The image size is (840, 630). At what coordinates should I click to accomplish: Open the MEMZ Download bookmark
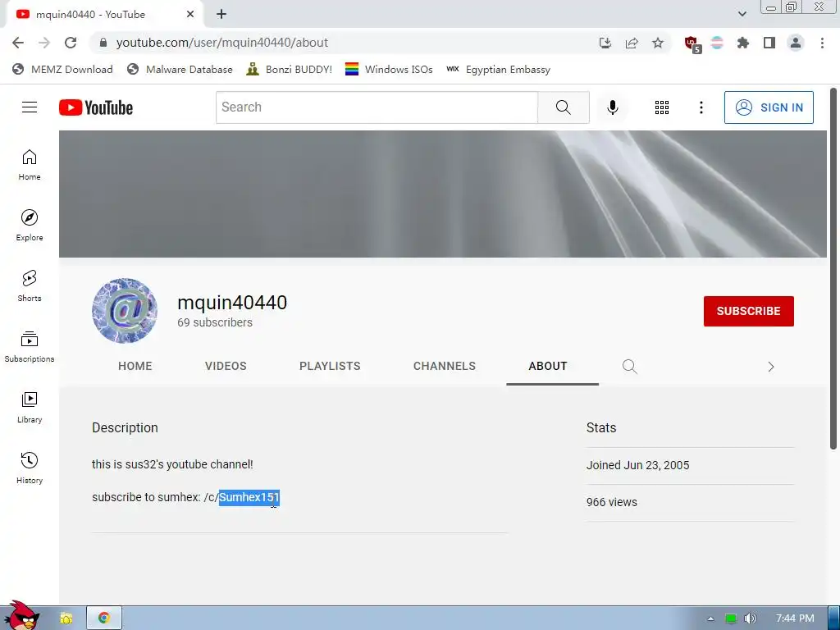pyautogui.click(x=62, y=70)
